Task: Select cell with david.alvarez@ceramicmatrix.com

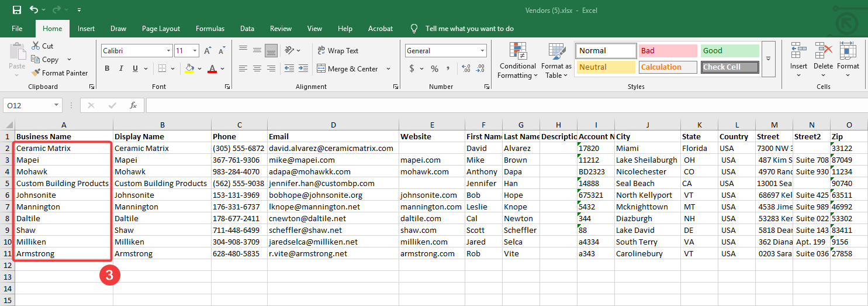Action: (333, 148)
